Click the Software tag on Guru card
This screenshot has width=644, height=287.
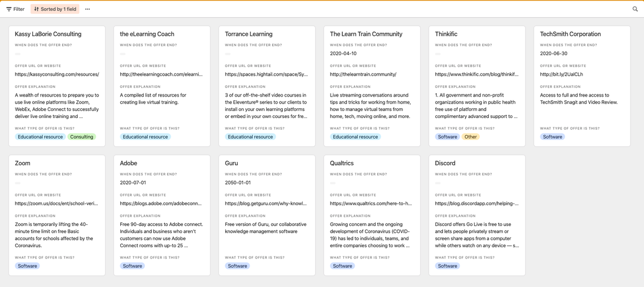tap(237, 266)
